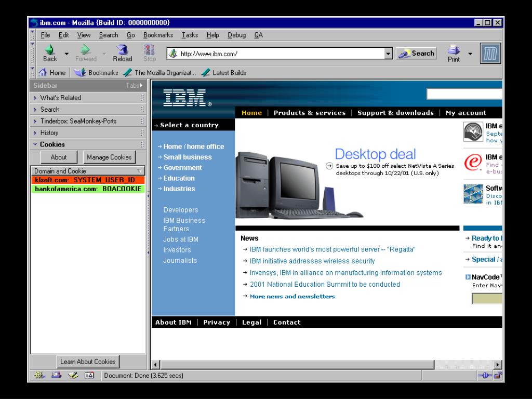Viewport: 532px width, 399px height.
Task: Open the File menu
Action: pyautogui.click(x=45, y=35)
